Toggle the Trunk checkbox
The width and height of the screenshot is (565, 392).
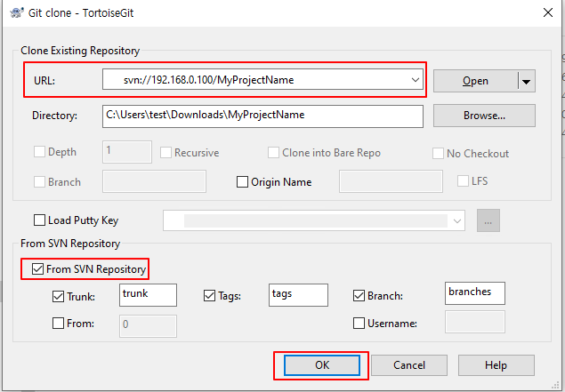(58, 296)
